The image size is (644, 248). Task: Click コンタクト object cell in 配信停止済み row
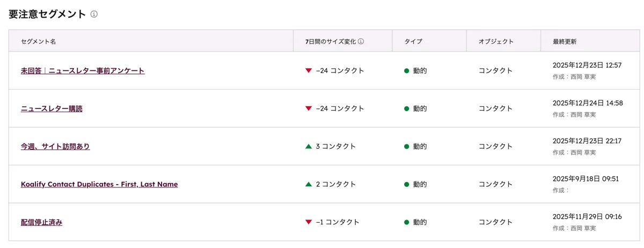tap(495, 222)
